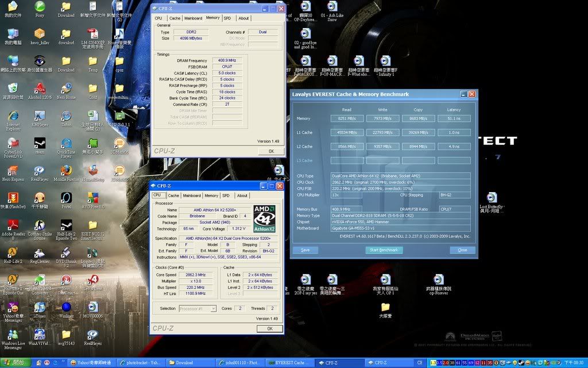
Task: Switch to EVEREST Cache taskbar item
Action: [290, 363]
